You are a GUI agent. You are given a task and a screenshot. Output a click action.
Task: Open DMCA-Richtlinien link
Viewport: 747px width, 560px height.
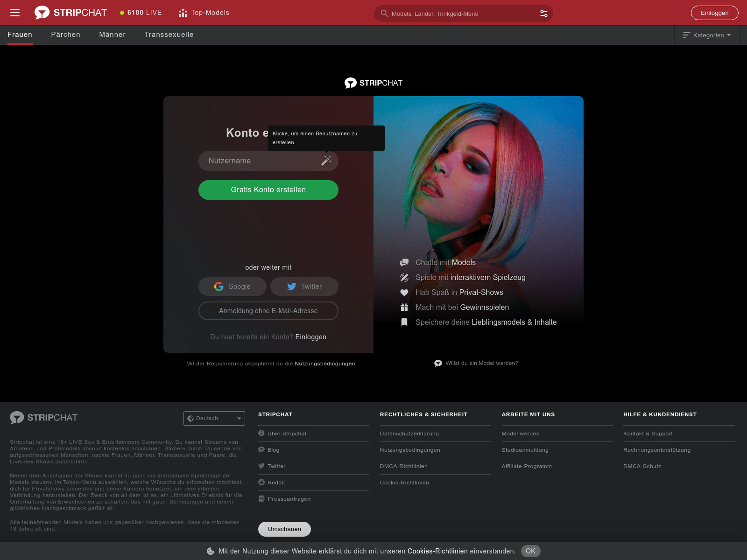404,466
